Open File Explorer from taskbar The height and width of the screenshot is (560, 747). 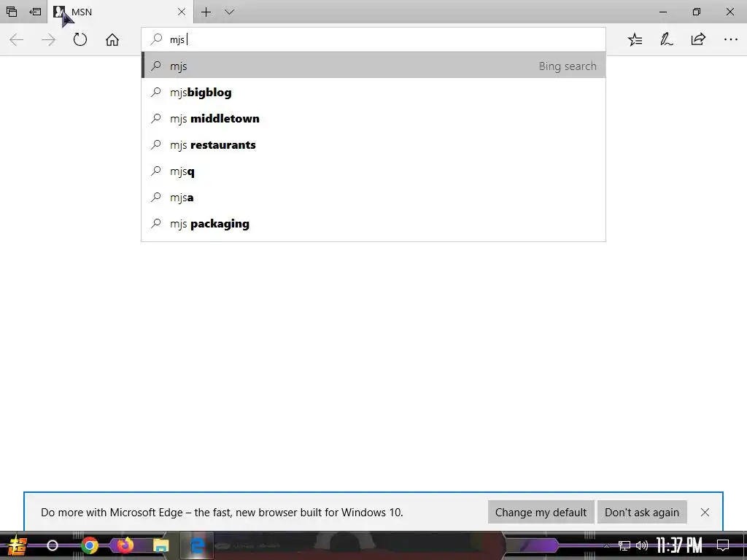click(161, 545)
